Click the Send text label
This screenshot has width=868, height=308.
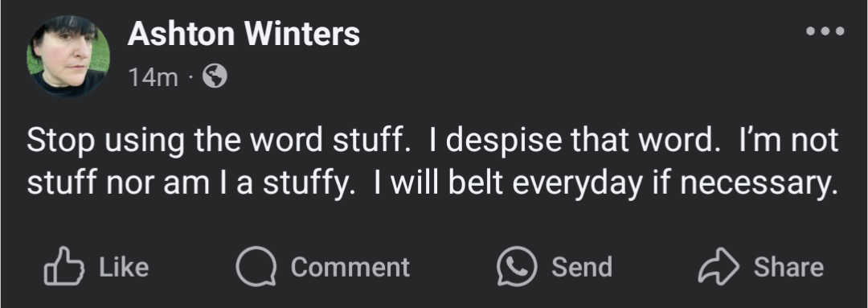(x=582, y=267)
